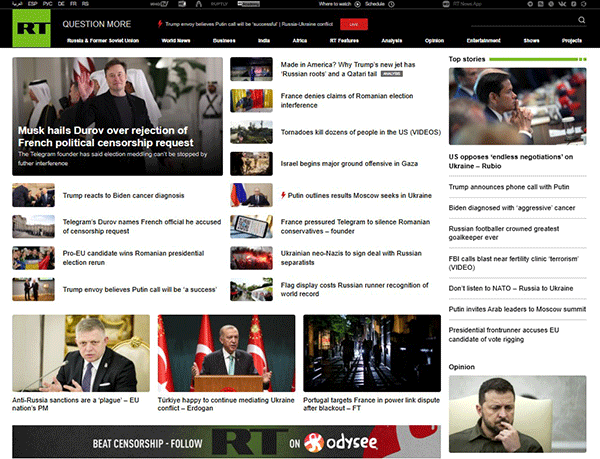
Task: Open the Projects menu item
Action: point(572,41)
